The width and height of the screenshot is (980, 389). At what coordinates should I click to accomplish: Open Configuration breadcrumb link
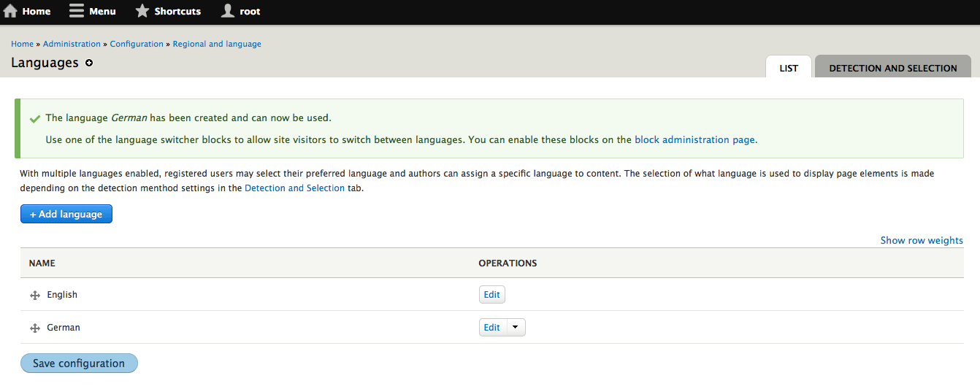[137, 44]
